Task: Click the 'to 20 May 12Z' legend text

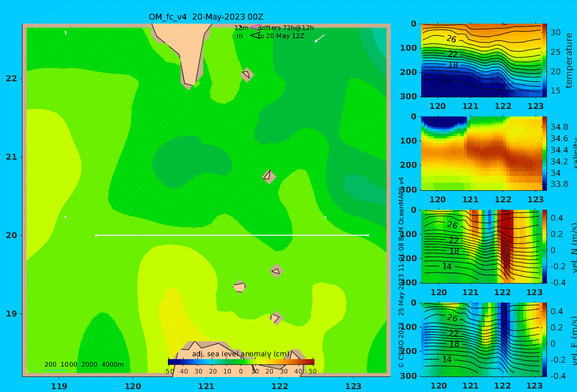Action: point(281,36)
